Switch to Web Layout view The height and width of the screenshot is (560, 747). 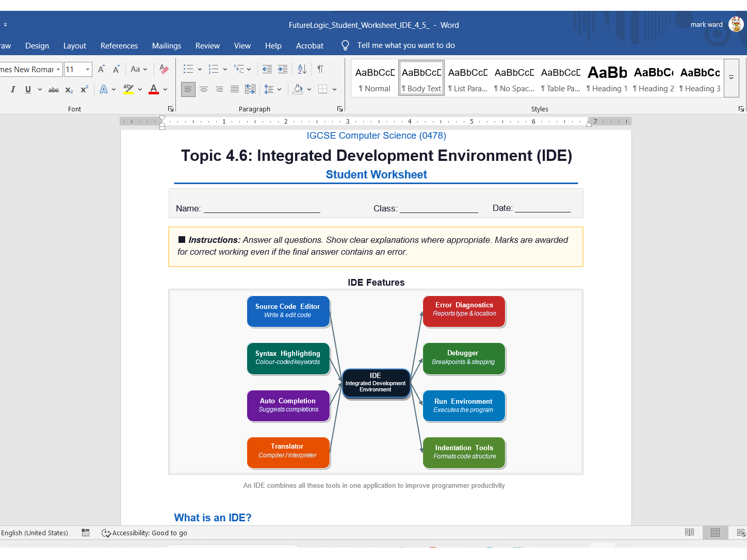tap(741, 533)
